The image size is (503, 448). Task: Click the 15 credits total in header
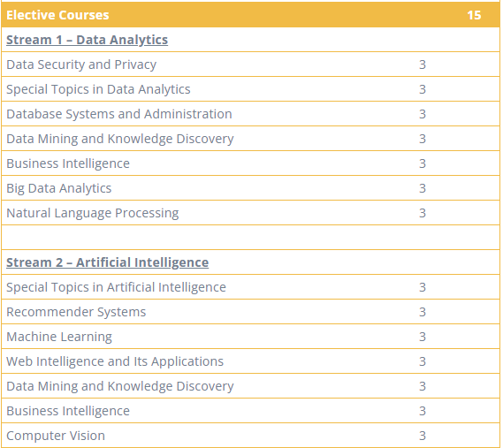click(x=474, y=15)
